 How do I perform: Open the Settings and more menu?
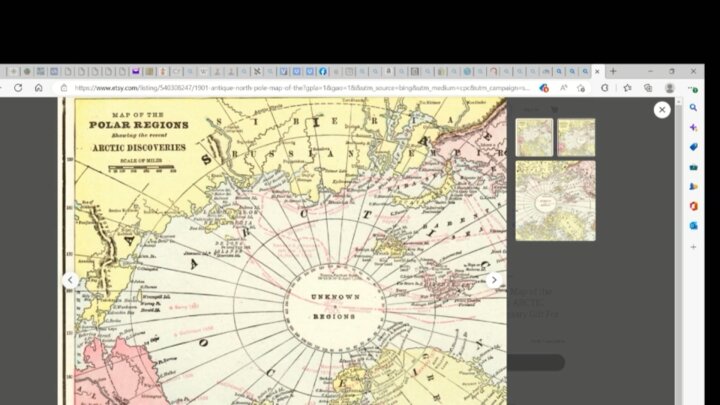(x=693, y=88)
